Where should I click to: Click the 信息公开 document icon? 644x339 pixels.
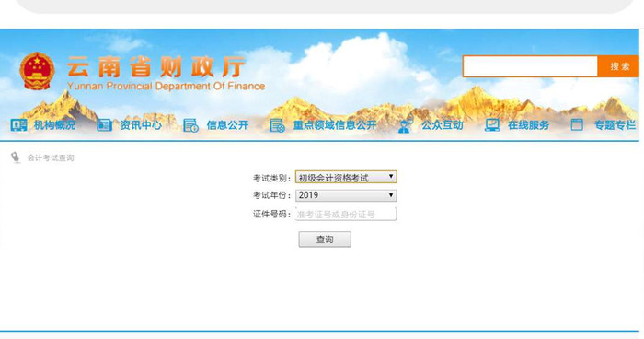tap(191, 125)
